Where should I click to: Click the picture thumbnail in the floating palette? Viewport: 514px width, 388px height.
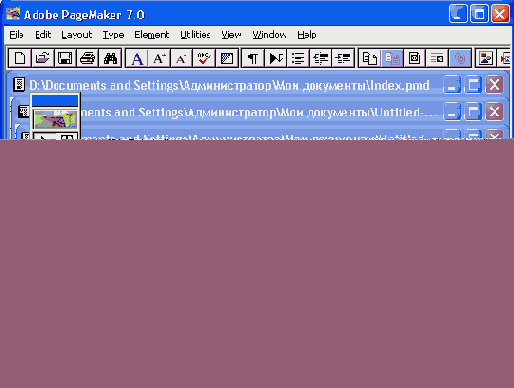tap(55, 119)
